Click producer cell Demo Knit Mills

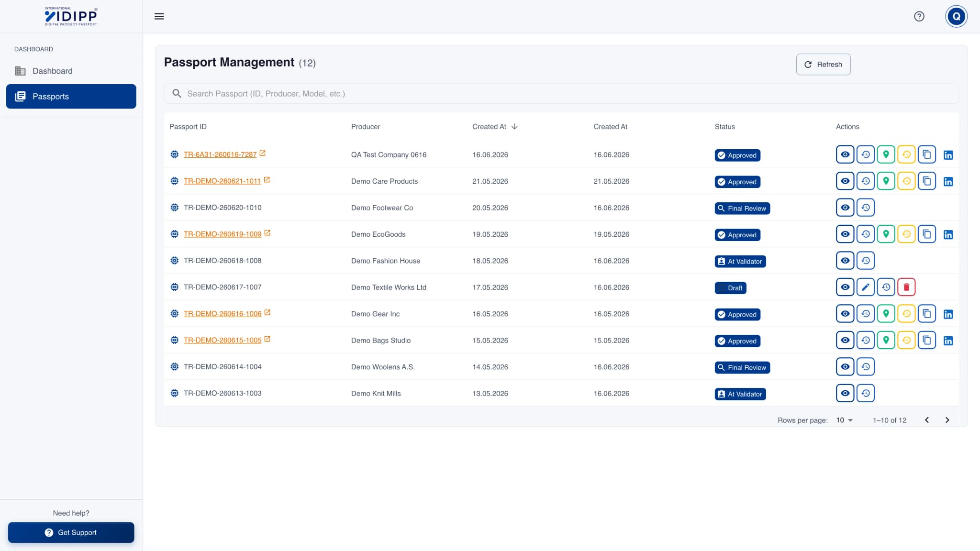[x=376, y=394]
